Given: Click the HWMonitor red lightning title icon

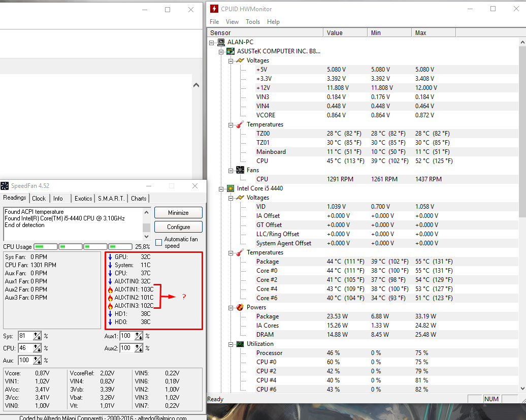Looking at the screenshot, I should coord(214,9).
